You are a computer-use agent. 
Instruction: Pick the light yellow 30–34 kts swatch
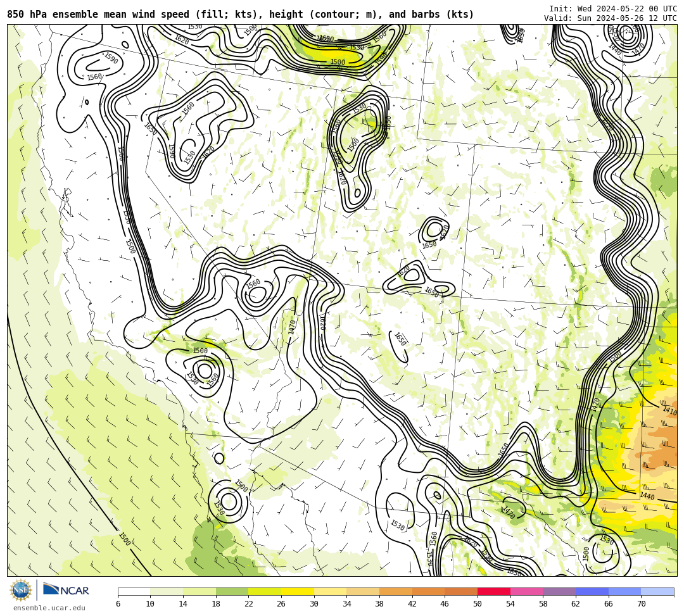tap(330, 591)
